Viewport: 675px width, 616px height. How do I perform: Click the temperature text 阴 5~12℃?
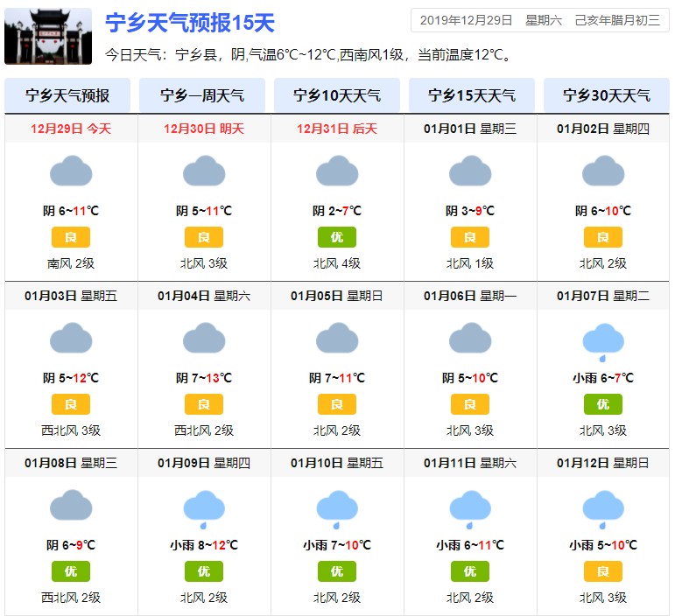(71, 378)
